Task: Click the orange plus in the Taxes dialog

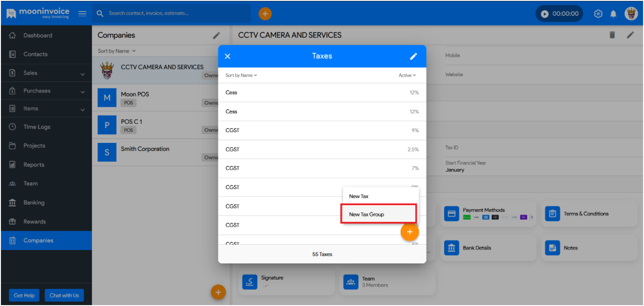Action: pos(409,232)
